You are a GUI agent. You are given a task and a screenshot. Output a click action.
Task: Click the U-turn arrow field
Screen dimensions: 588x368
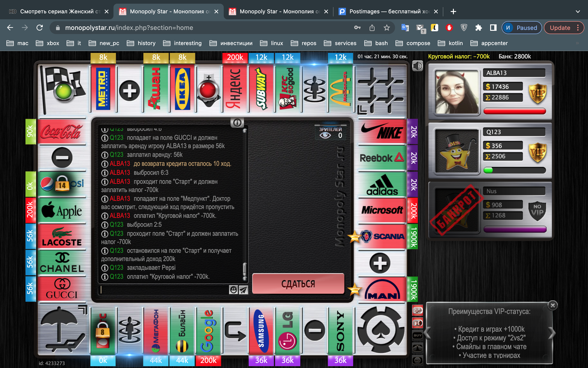tap(235, 330)
